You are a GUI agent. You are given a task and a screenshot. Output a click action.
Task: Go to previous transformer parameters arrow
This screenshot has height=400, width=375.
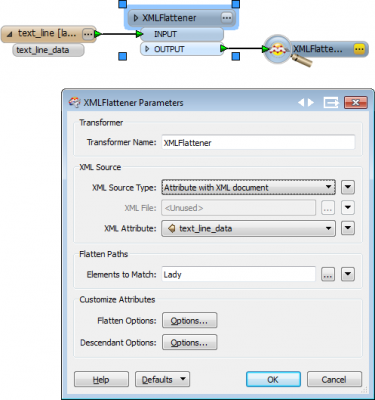tap(301, 103)
